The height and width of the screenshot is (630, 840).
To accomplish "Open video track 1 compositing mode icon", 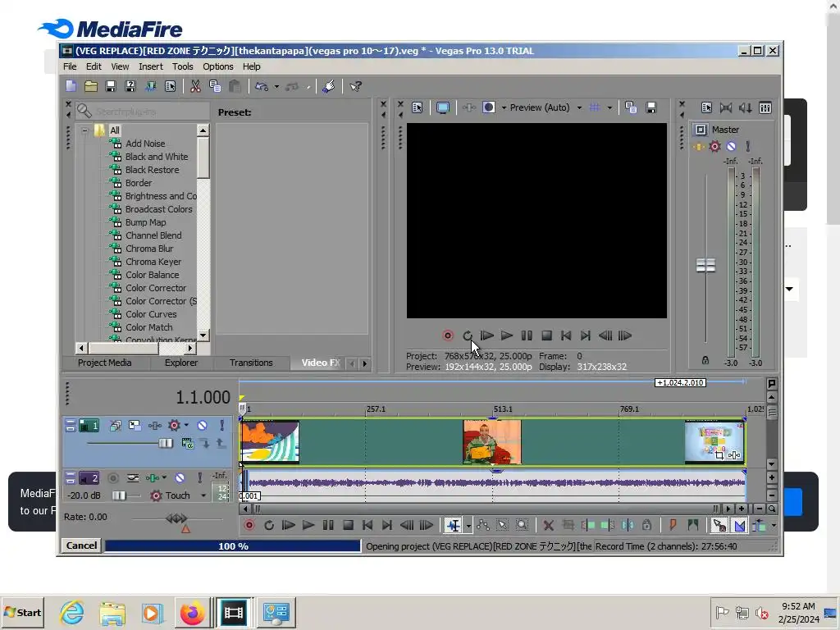I will (x=188, y=443).
